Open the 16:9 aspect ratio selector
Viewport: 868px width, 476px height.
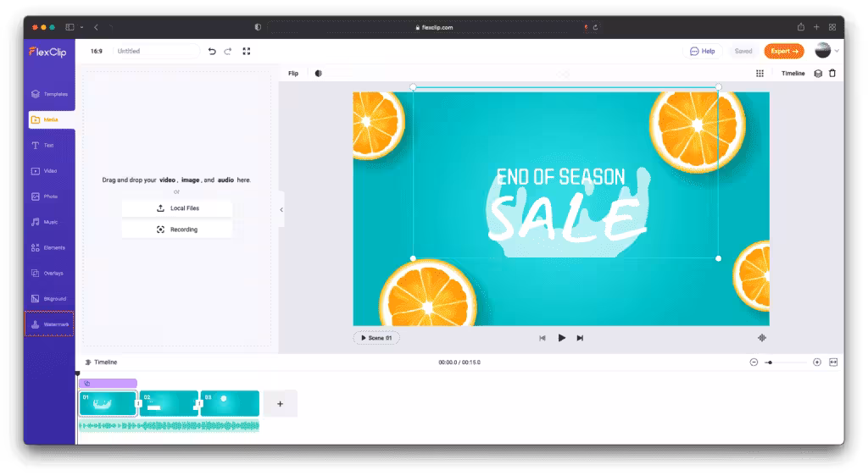click(97, 51)
